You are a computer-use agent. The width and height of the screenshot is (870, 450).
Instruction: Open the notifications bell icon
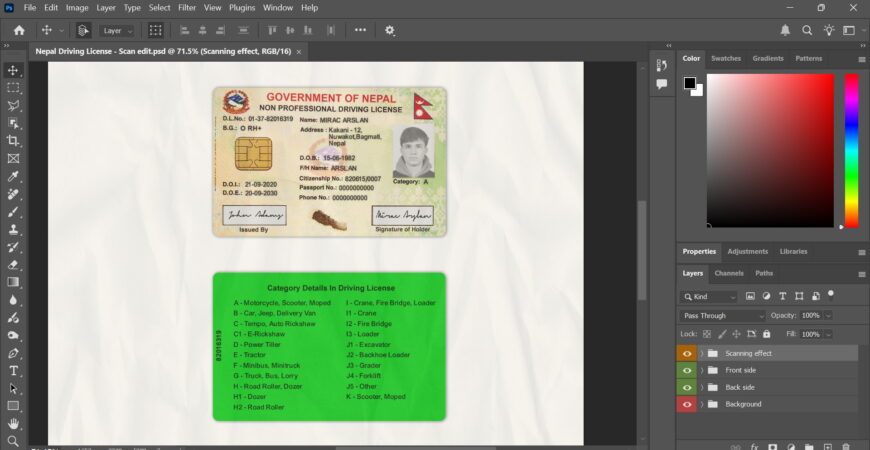click(x=785, y=31)
